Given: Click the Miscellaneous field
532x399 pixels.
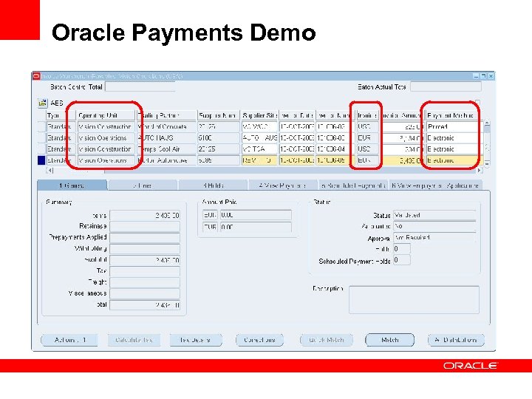Looking at the screenshot, I should [x=145, y=293].
